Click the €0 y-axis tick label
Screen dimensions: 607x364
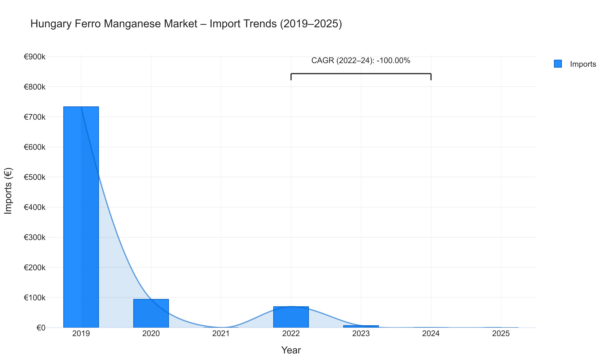[41, 328]
